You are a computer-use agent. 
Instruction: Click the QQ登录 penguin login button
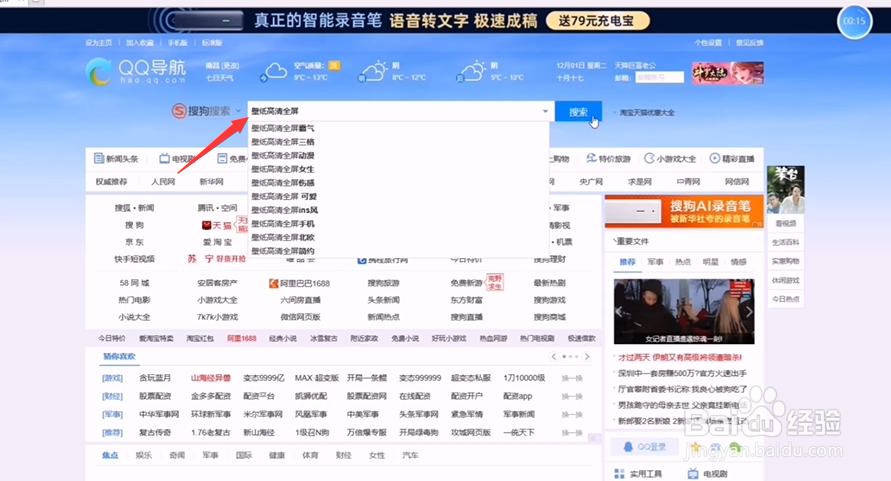(644, 447)
